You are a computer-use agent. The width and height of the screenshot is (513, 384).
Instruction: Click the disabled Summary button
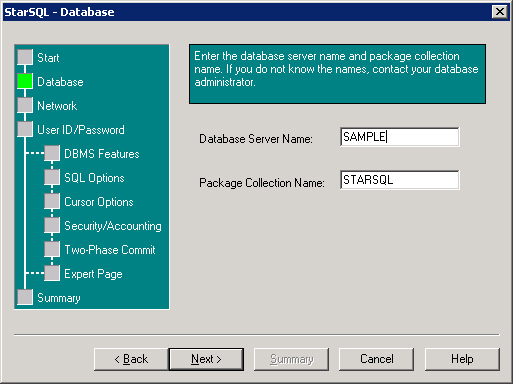291,359
